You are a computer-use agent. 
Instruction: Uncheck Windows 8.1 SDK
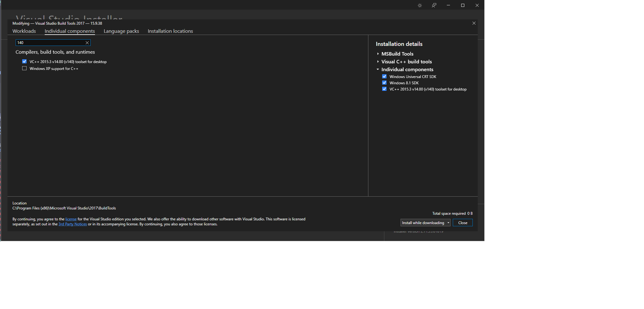tap(384, 83)
